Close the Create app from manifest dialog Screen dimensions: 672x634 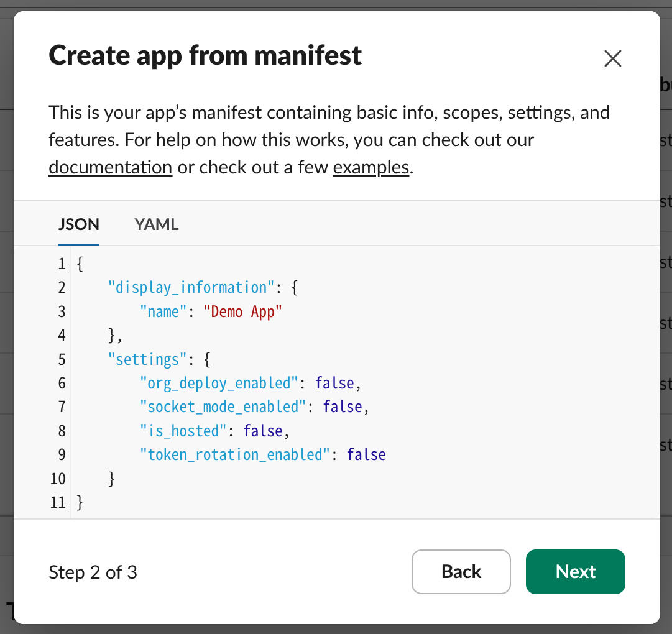point(612,58)
